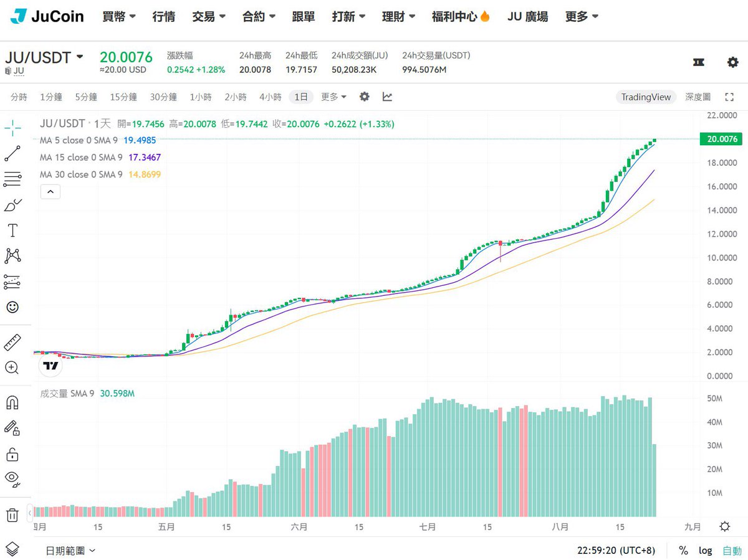The image size is (748, 560).
Task: Click the last volume bar
Action: click(654, 480)
